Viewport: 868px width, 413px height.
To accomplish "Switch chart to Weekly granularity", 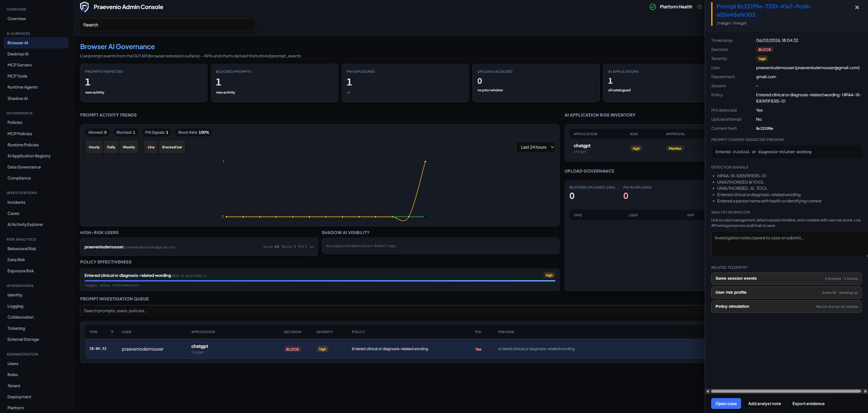I will click(x=129, y=147).
